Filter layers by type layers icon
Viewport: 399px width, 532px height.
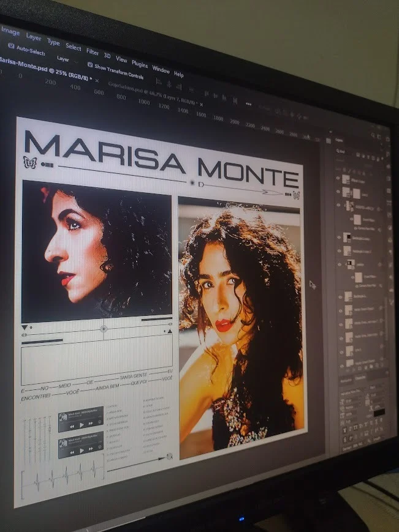(x=368, y=157)
